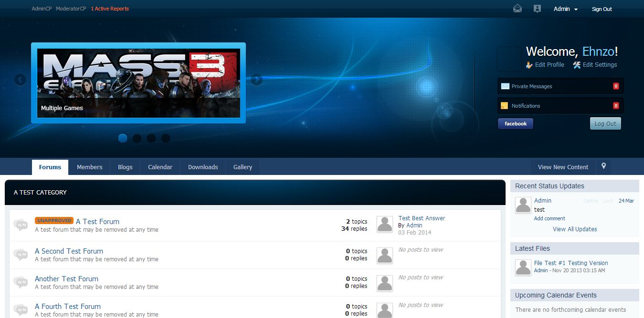Click the facebook button
Image resolution: width=644 pixels, height=318 pixels.
pyautogui.click(x=516, y=124)
